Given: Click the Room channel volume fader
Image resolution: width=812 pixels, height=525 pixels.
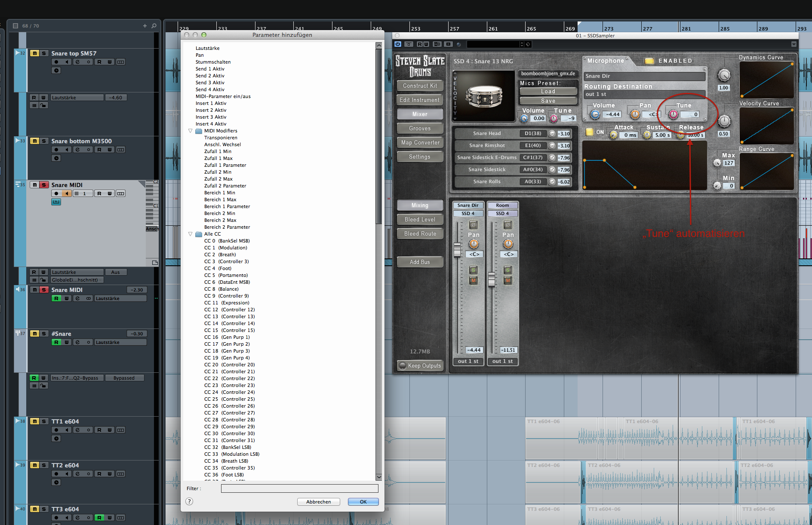Looking at the screenshot, I should (492, 279).
